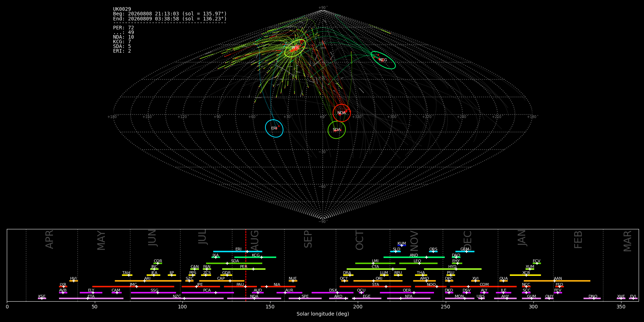Click the LMI shower bar in the timeline
Screen dimensions: 644x322
pyautogui.click(x=375, y=263)
